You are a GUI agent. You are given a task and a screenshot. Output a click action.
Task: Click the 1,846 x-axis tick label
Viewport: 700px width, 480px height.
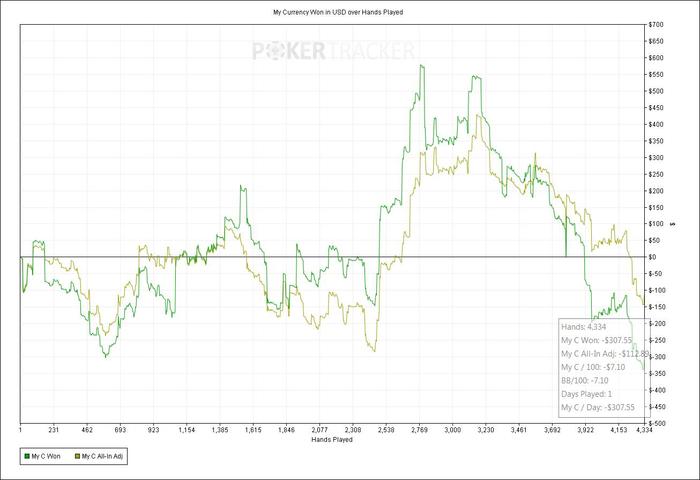click(286, 430)
